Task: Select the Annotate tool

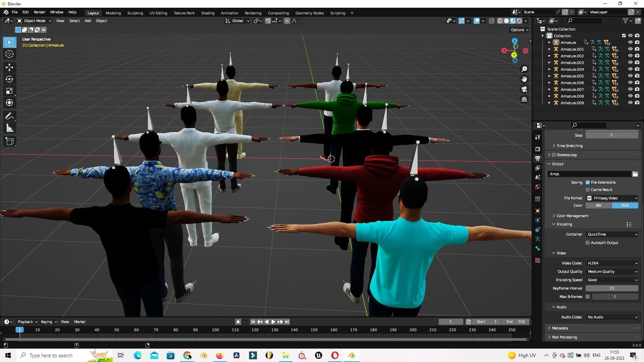Action: pos(9,116)
